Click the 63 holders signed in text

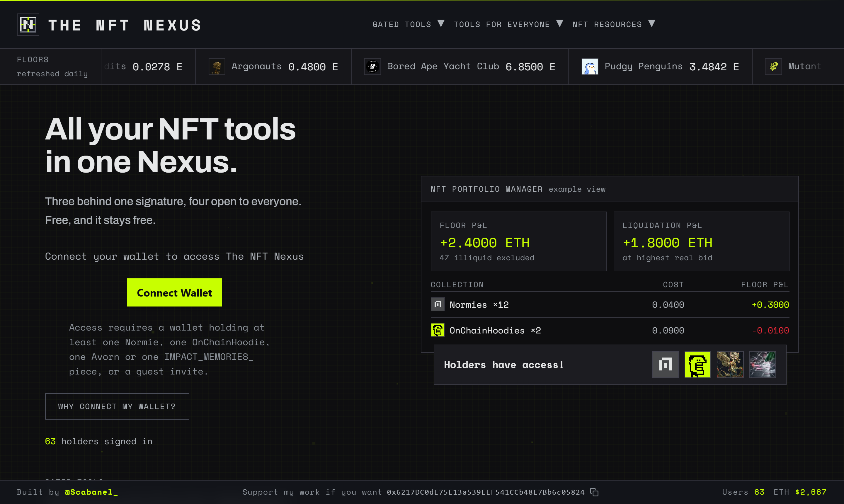(98, 441)
